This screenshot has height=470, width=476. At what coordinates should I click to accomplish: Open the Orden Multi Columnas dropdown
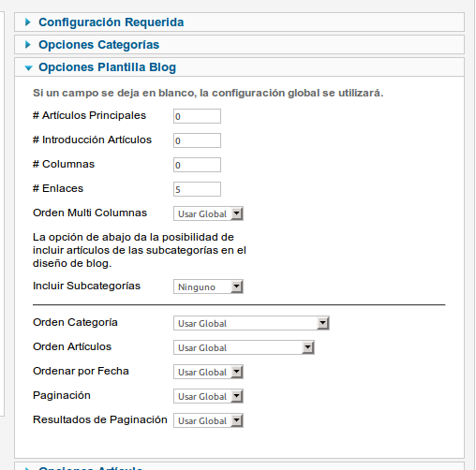click(208, 213)
